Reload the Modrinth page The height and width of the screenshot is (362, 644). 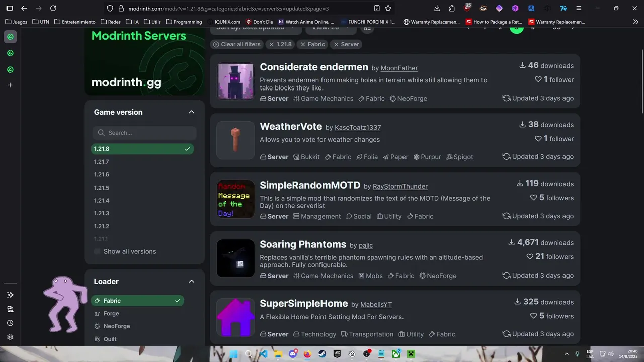click(x=53, y=8)
